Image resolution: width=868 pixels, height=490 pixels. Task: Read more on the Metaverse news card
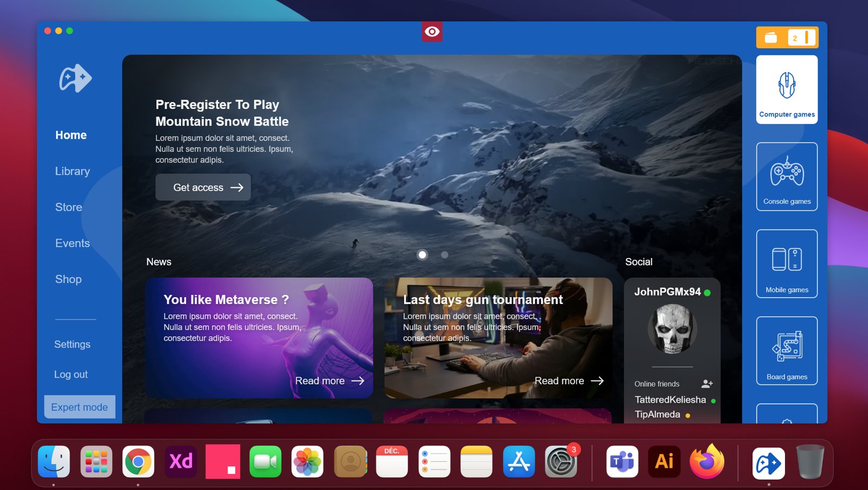pyautogui.click(x=329, y=381)
